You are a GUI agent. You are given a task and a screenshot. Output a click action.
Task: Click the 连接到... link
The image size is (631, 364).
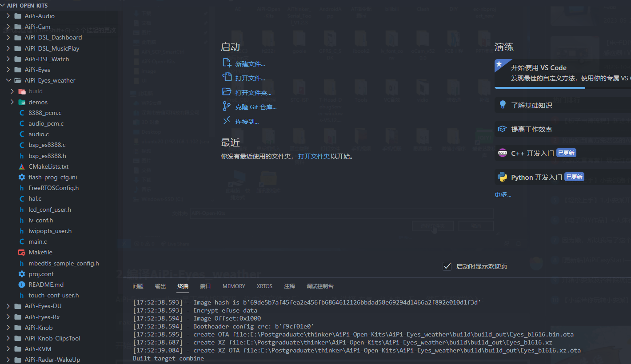click(x=247, y=122)
